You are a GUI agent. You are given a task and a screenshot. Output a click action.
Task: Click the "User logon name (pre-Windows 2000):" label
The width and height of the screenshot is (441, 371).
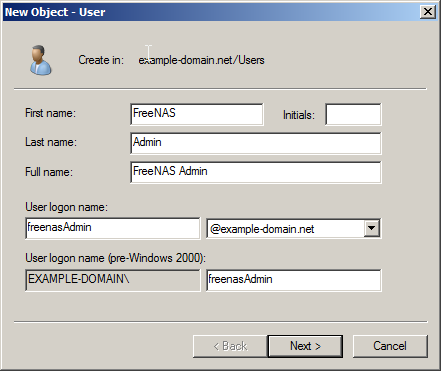coord(116,258)
